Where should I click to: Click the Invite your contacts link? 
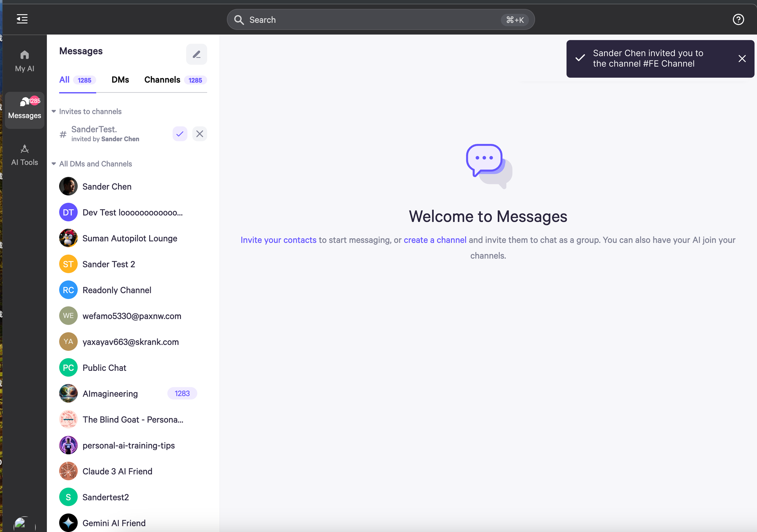278,240
